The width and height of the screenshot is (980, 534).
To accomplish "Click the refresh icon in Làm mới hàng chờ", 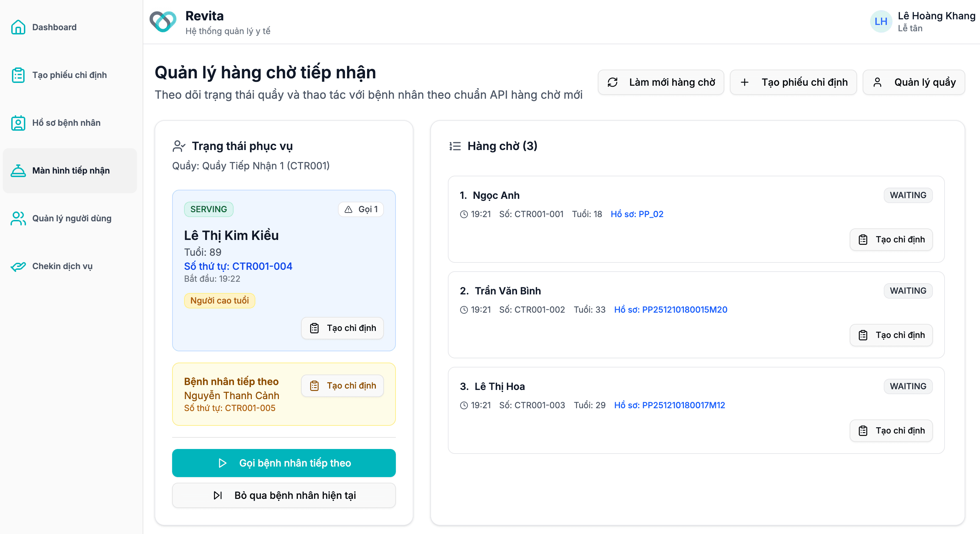I will (613, 82).
